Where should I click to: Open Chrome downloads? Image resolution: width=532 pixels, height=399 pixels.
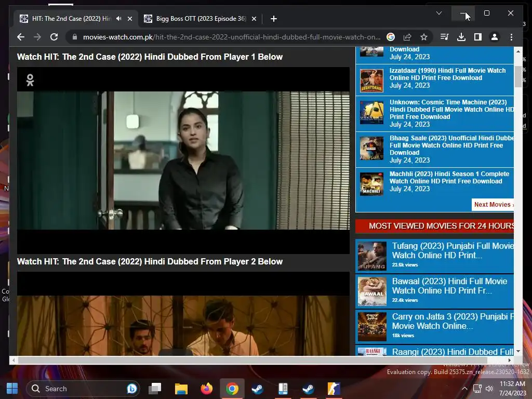pyautogui.click(x=461, y=37)
